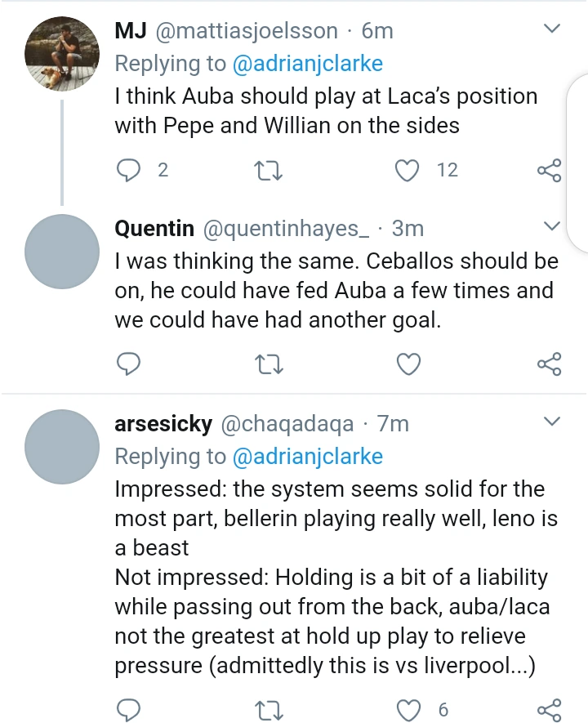Share arsesicky's tweet about Holding
The image size is (588, 723).
pos(549,709)
